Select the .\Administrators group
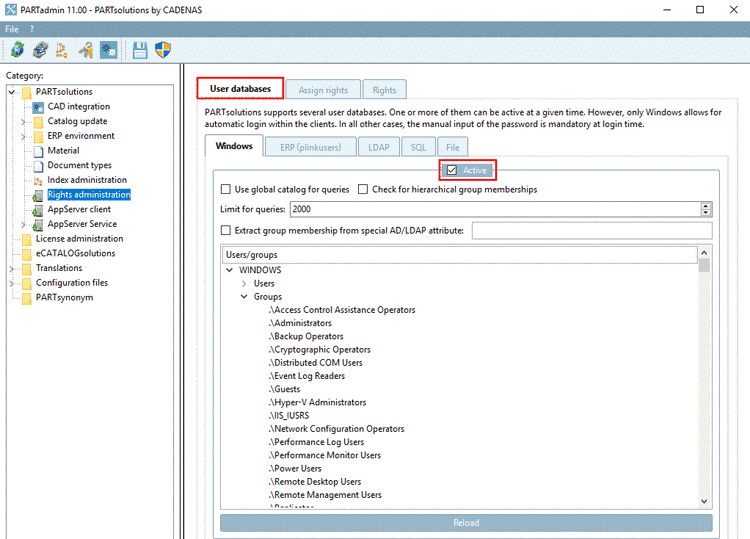Image resolution: width=750 pixels, height=539 pixels. pos(300,323)
